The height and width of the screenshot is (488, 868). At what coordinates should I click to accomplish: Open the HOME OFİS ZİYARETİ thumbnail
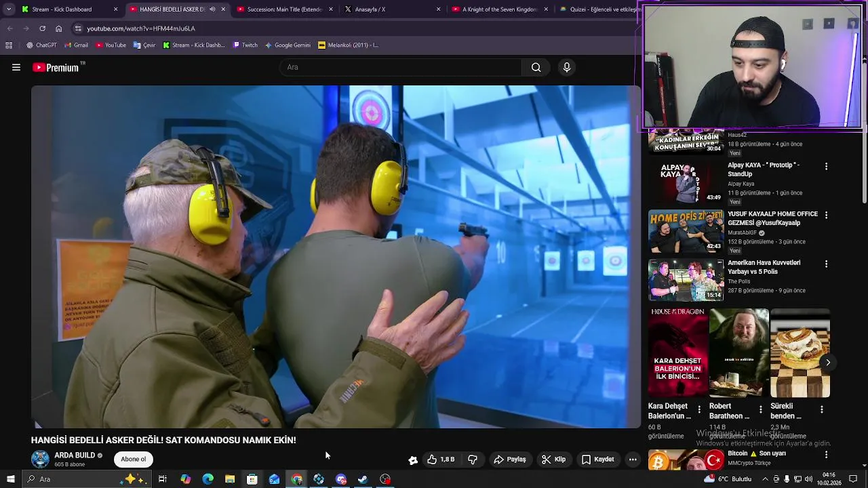pos(686,231)
